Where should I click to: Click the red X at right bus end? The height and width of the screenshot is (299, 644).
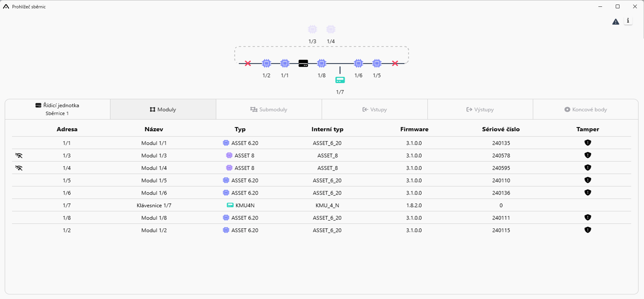(395, 64)
